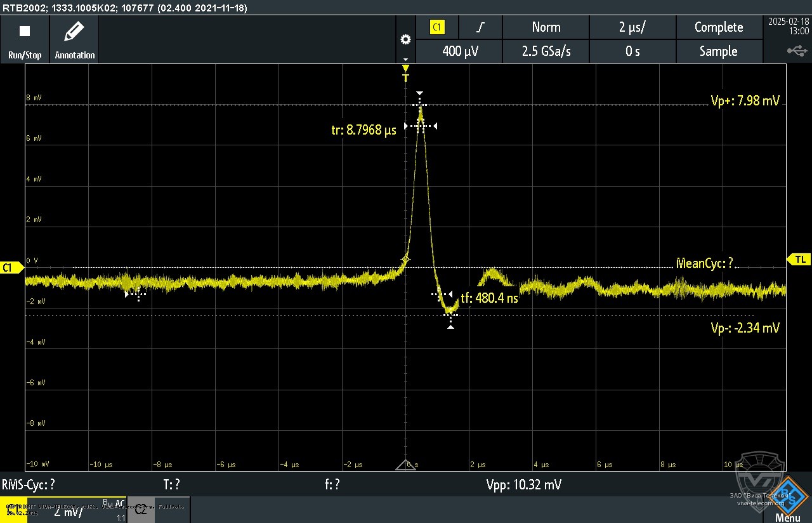Adjust the 400 µV trigger level value
The height and width of the screenshot is (523, 812).
(459, 51)
